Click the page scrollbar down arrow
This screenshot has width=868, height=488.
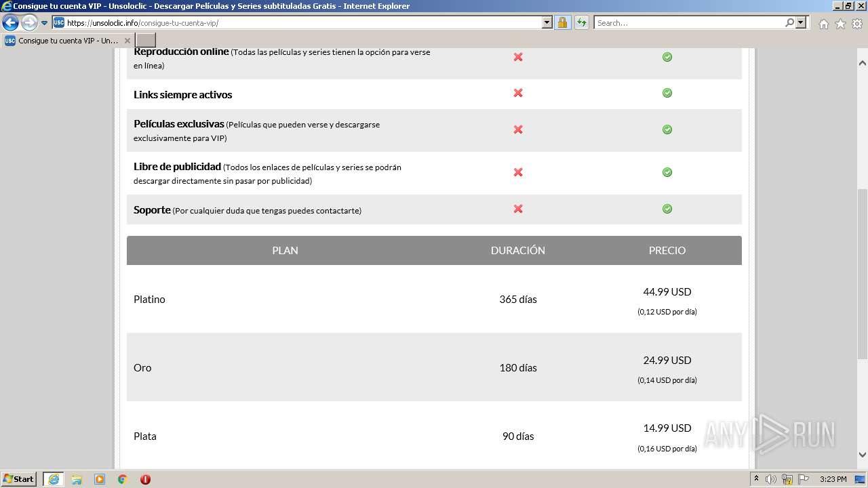(863, 455)
